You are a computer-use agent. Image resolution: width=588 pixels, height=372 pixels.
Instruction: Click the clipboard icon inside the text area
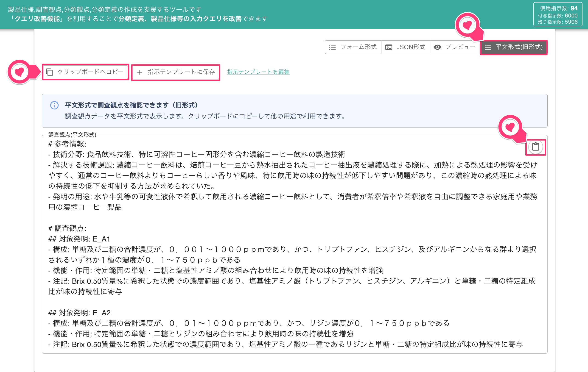[535, 147]
